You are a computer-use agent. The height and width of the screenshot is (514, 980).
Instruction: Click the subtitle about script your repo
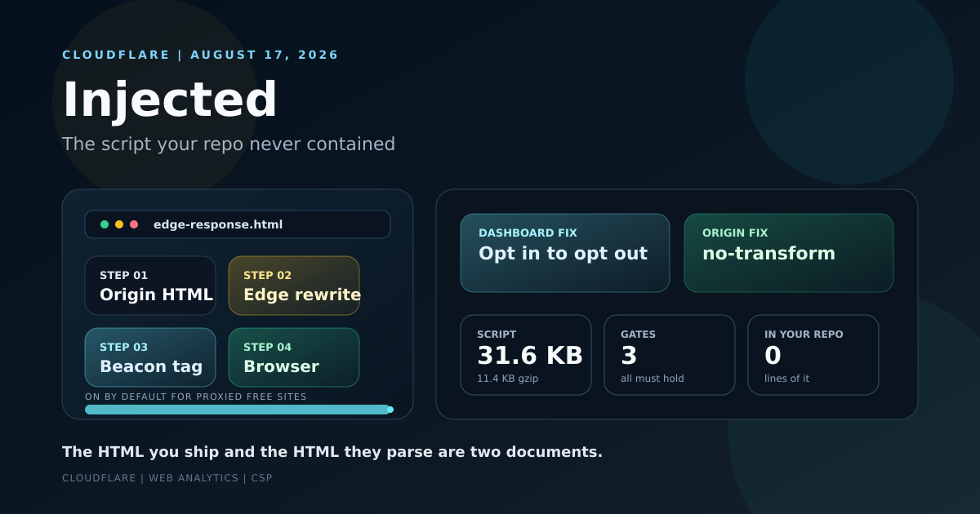(229, 144)
